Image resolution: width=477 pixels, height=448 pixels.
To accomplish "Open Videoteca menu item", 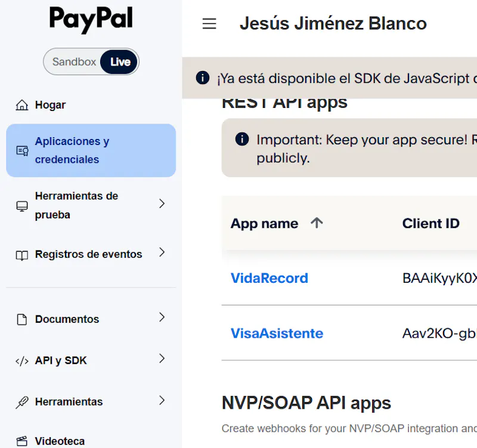I will (60, 441).
